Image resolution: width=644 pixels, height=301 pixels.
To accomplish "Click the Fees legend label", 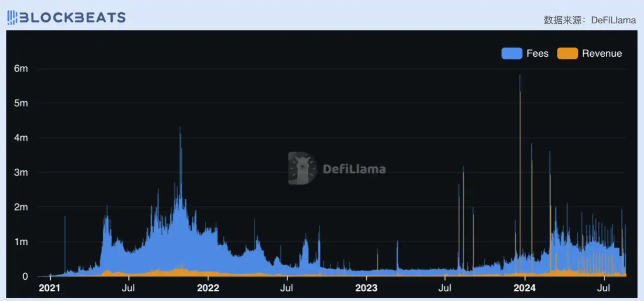I will pyautogui.click(x=537, y=53).
